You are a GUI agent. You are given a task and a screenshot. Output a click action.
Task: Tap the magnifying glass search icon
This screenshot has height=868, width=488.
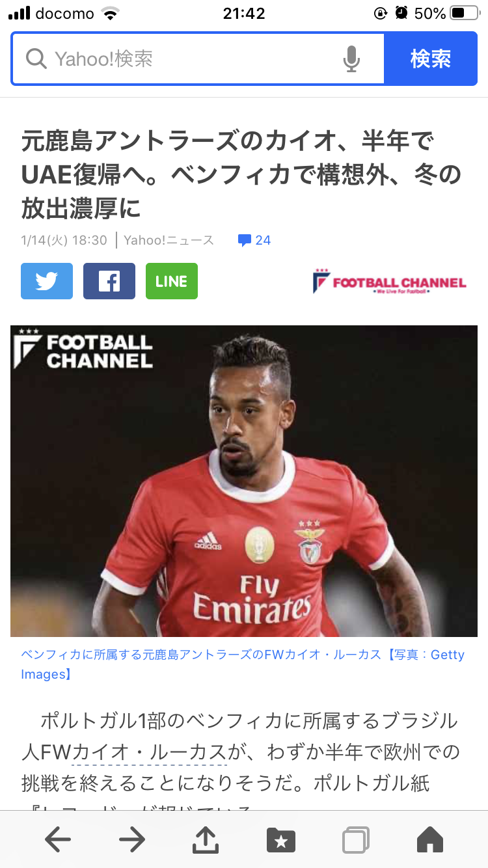[x=36, y=59]
